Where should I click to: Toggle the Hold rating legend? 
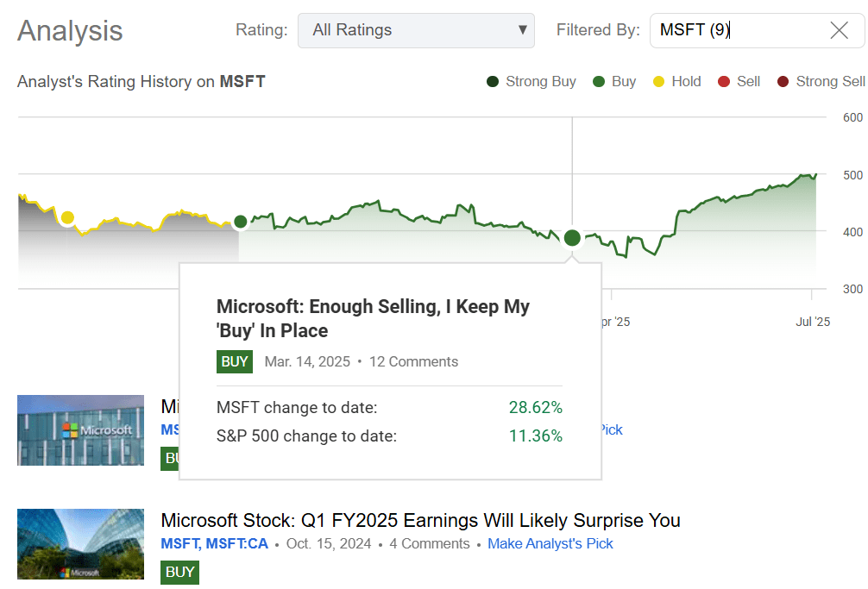(658, 81)
